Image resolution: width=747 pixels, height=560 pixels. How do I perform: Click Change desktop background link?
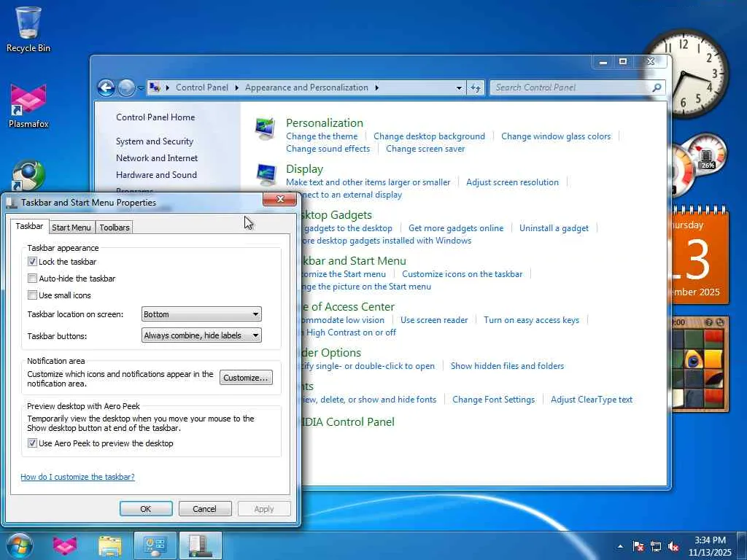(429, 136)
